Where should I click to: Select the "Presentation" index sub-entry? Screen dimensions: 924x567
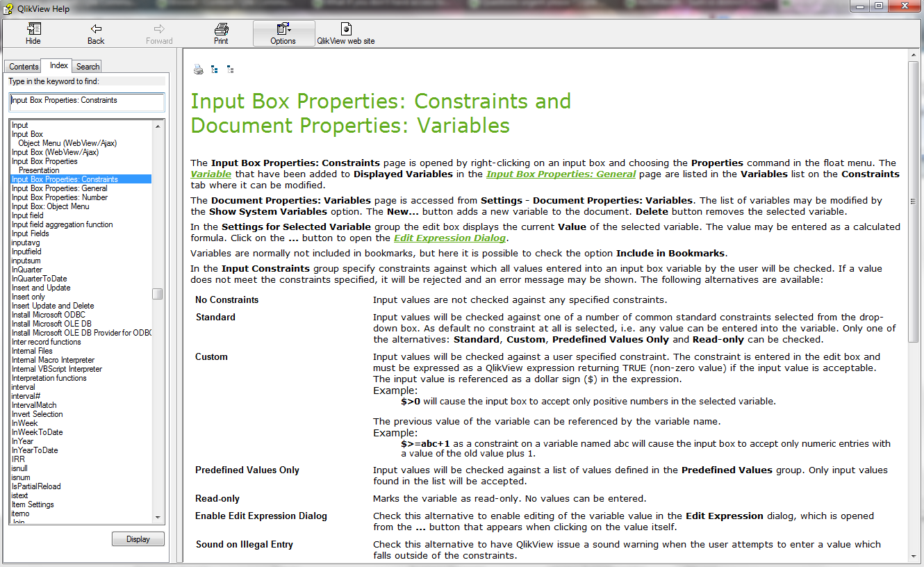pos(39,170)
